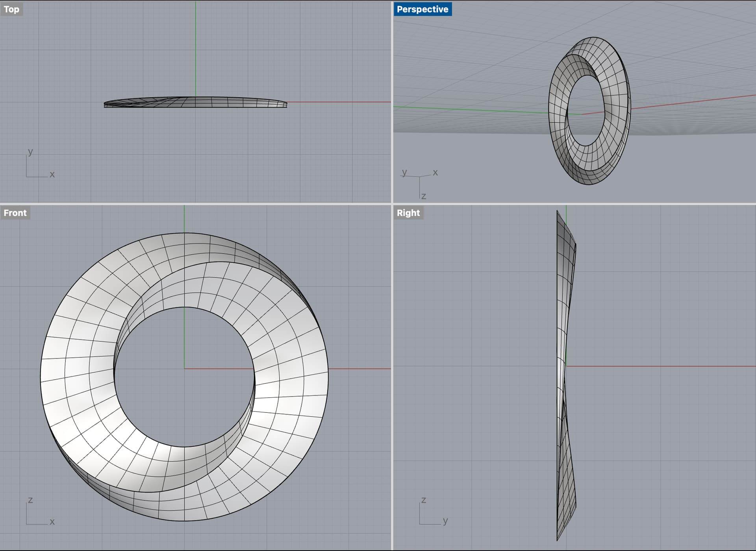Click the Perspective viewport title label

(422, 9)
